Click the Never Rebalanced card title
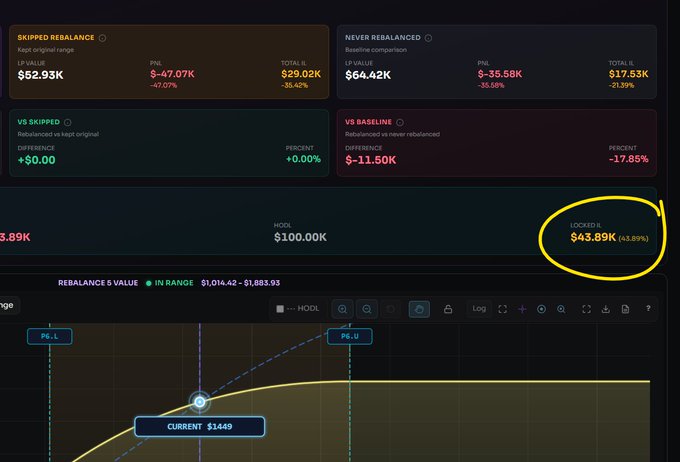680x462 pixels. pyautogui.click(x=382, y=38)
